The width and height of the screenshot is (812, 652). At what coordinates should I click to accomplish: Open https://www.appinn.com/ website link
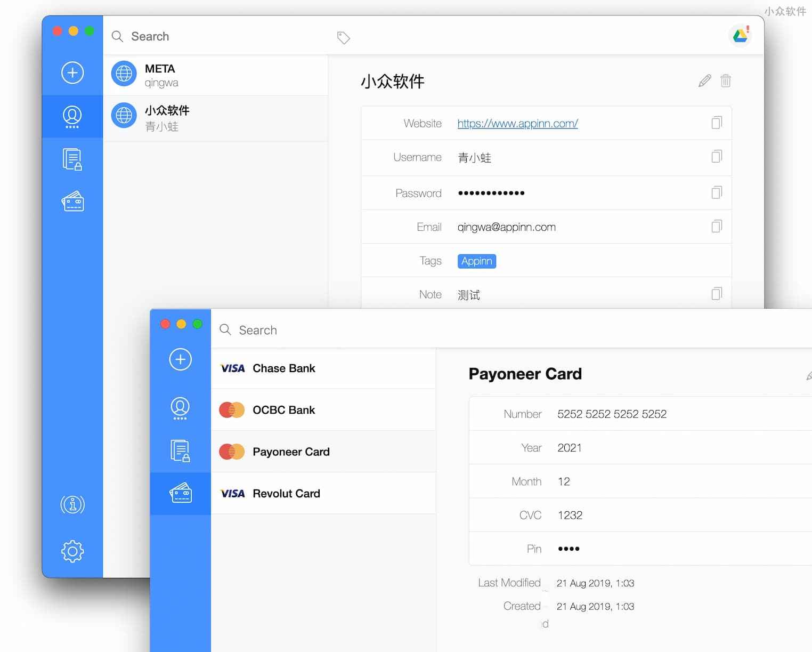[517, 124]
